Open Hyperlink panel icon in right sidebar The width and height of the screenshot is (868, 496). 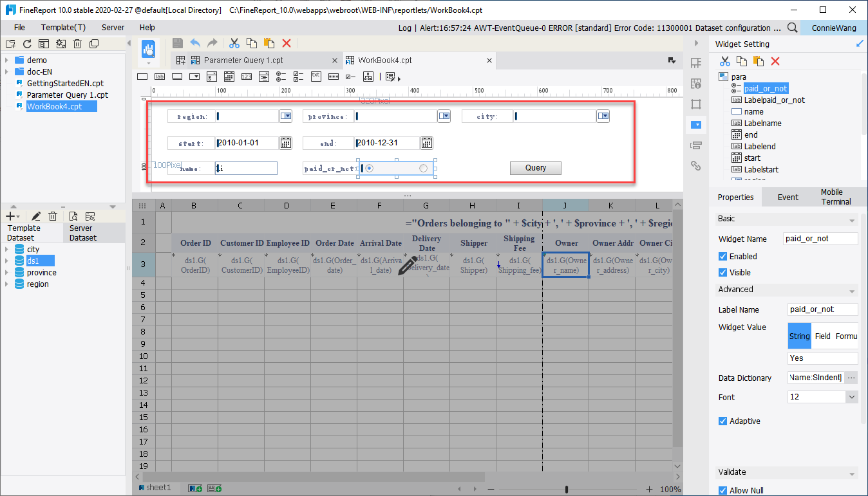tap(696, 165)
